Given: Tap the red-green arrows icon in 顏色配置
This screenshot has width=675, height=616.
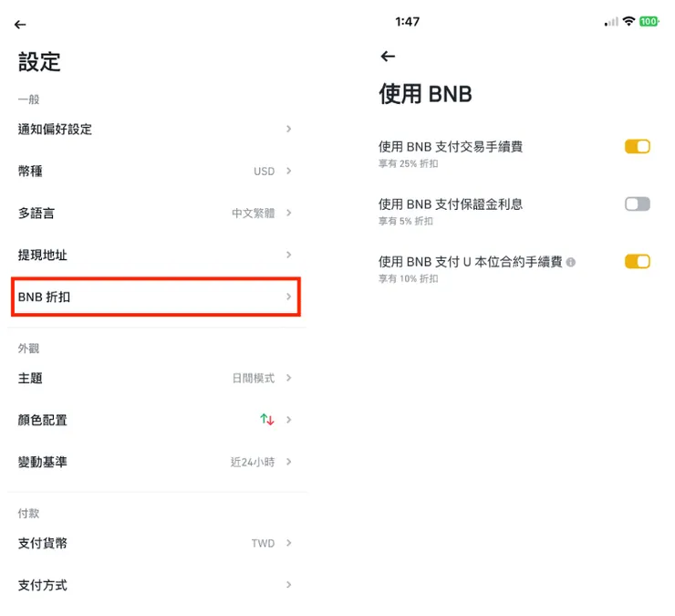Looking at the screenshot, I should pos(267,420).
